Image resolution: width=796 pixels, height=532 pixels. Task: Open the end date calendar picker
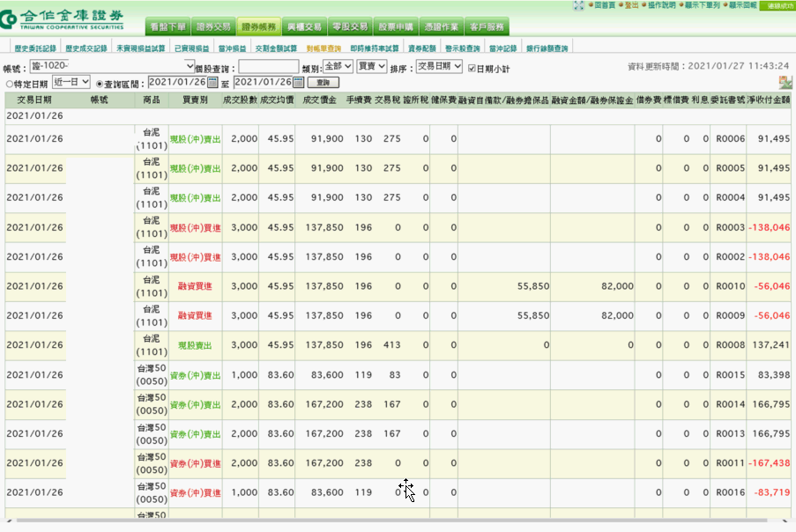(x=298, y=82)
